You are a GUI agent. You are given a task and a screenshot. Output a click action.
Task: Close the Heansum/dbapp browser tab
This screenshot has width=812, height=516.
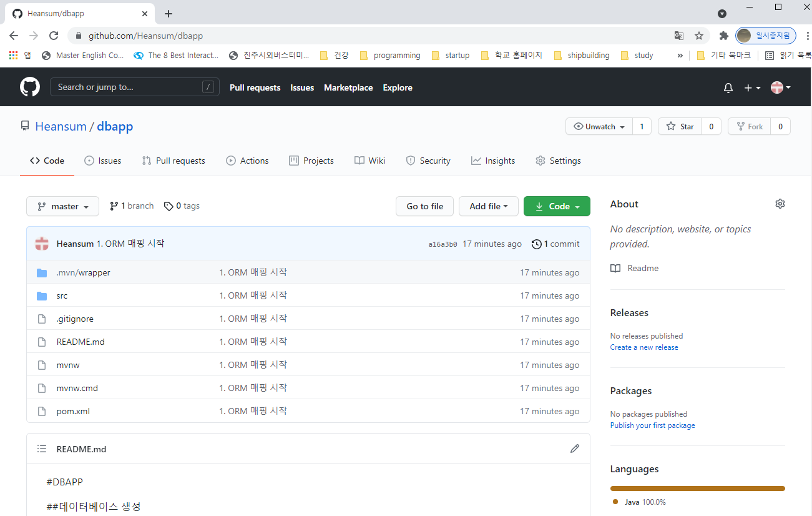[145, 14]
